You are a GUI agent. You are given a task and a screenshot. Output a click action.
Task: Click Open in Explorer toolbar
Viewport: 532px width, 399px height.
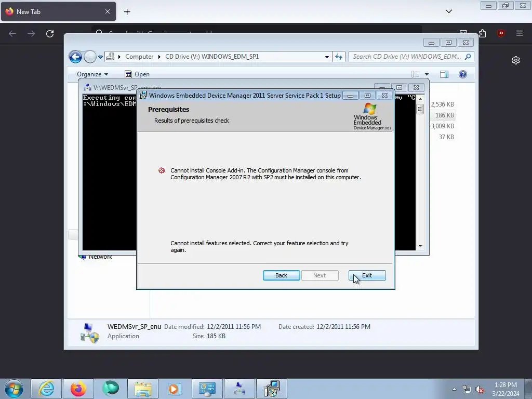(137, 74)
